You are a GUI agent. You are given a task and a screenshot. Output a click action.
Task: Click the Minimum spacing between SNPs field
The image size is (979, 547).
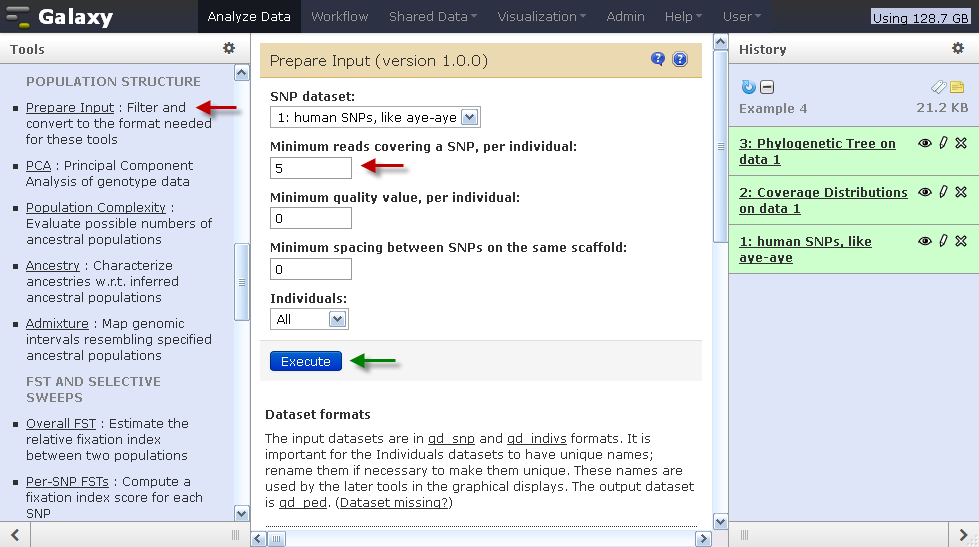tap(310, 269)
